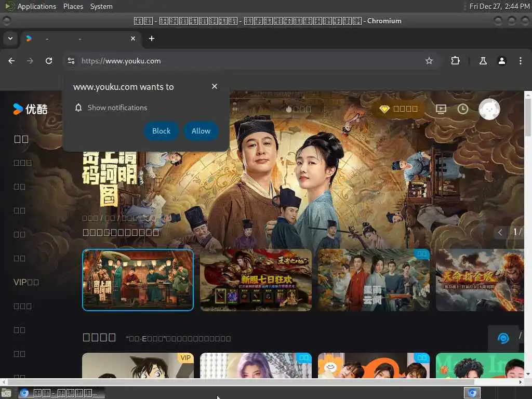Viewport: 532px width, 399px height.
Task: Click the blue swirl floating assistant icon
Action: (x=503, y=338)
